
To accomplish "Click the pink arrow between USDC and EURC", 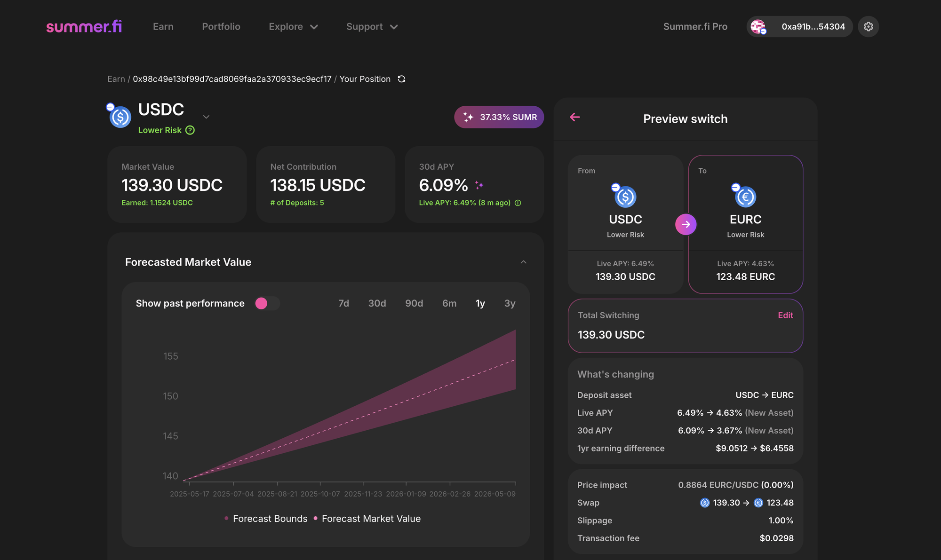I will pos(686,224).
